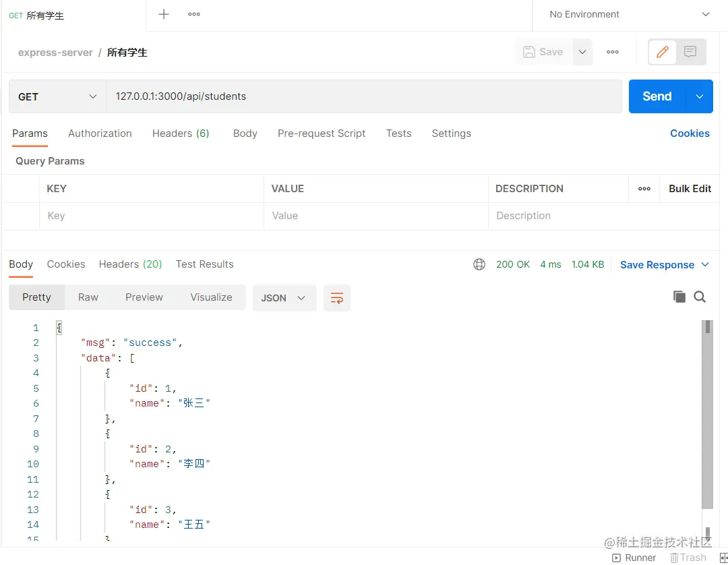The height and width of the screenshot is (565, 728).
Task: Switch to the Authorization tab
Action: [100, 133]
